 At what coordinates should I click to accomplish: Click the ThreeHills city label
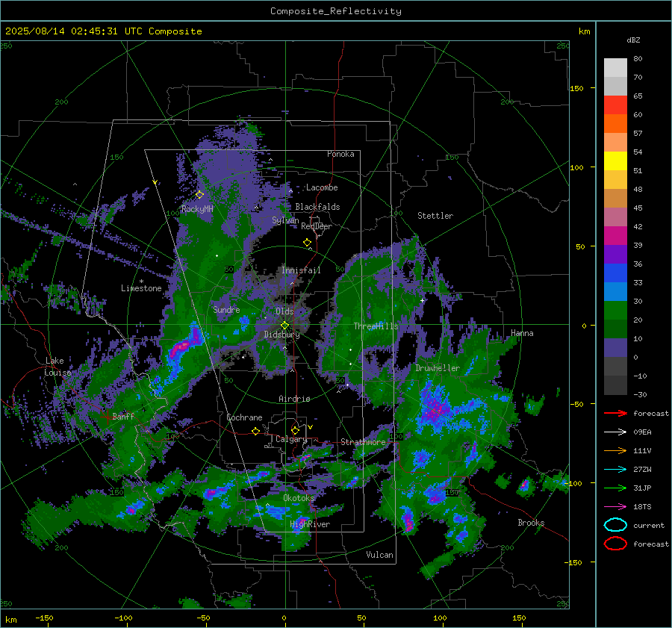click(x=376, y=326)
